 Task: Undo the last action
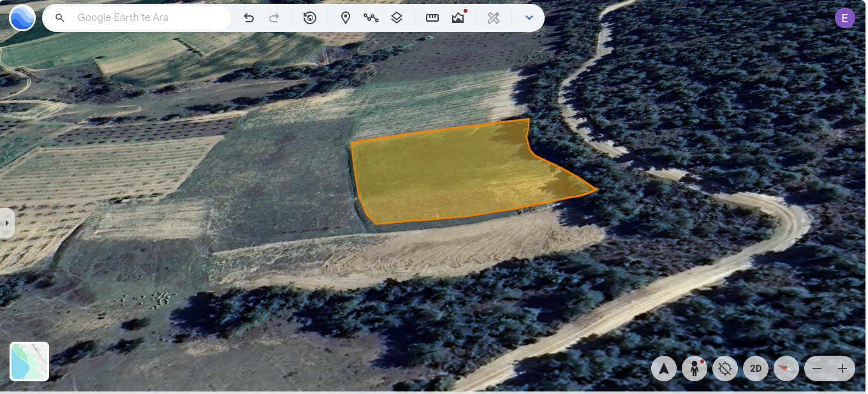(x=249, y=18)
